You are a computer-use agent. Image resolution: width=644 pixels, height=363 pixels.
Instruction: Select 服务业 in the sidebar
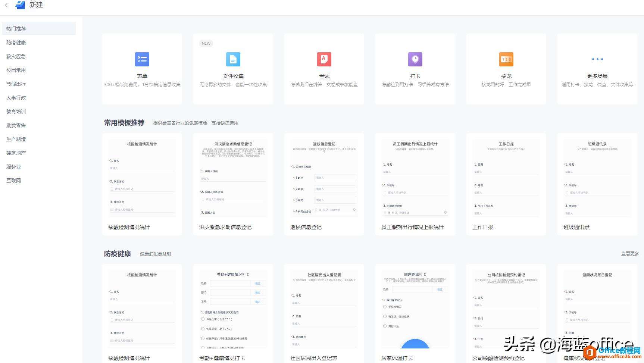(x=13, y=167)
